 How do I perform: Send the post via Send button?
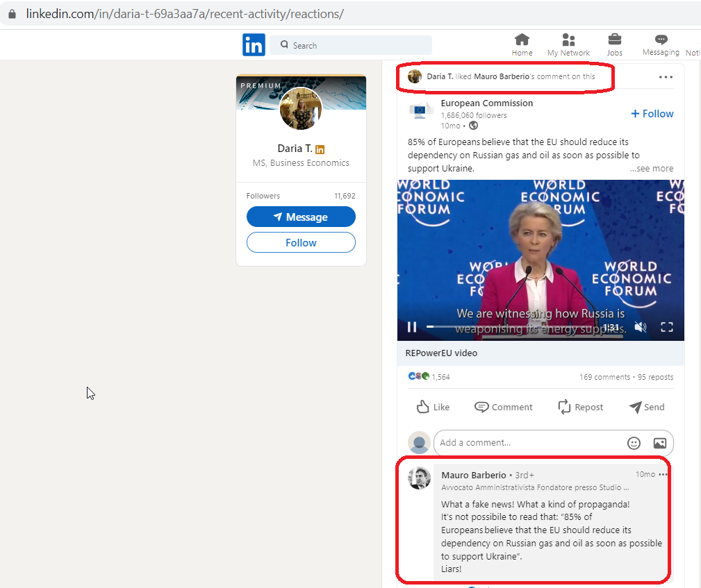click(646, 407)
